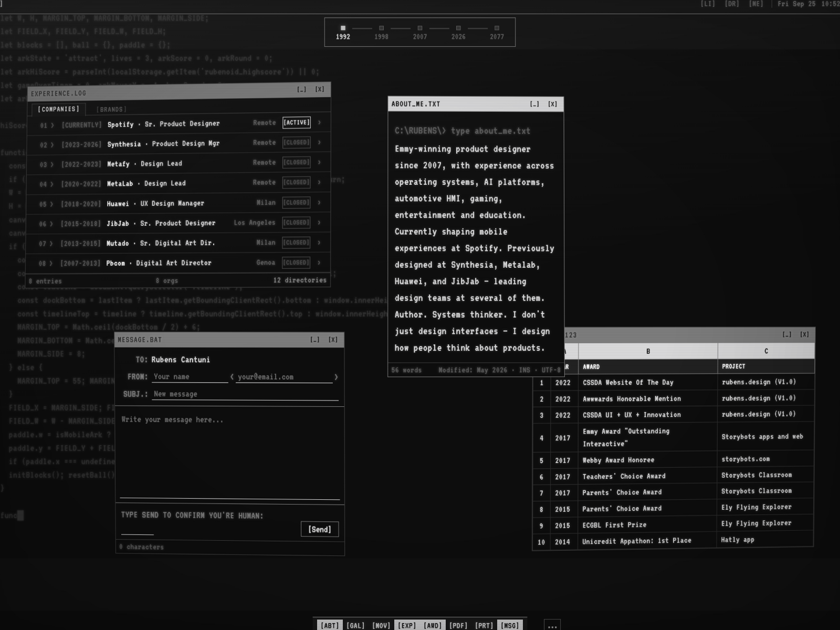Close the awards spreadsheet window
This screenshot has width=840, height=630.
point(804,334)
